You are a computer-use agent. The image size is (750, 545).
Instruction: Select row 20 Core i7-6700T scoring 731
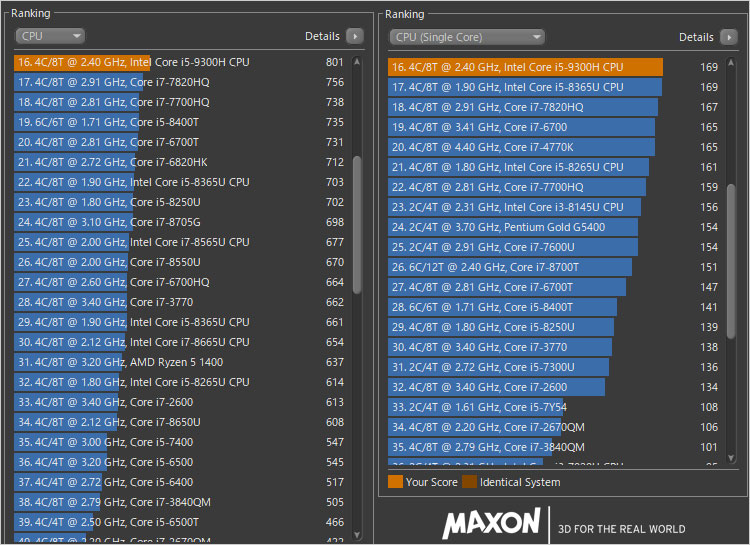180,143
